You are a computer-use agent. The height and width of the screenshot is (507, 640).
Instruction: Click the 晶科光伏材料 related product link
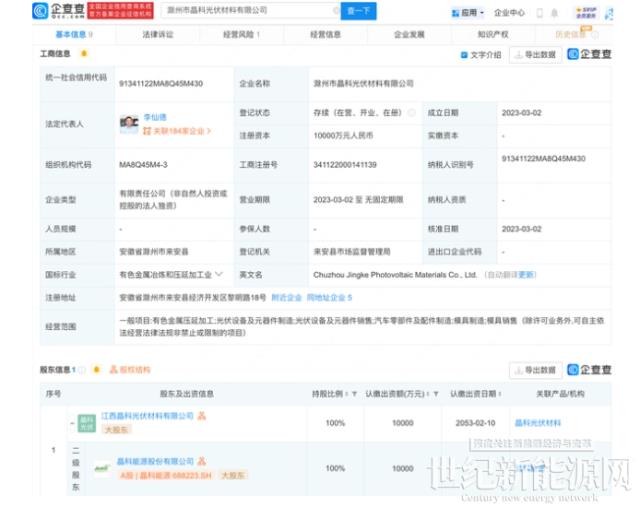(538, 423)
